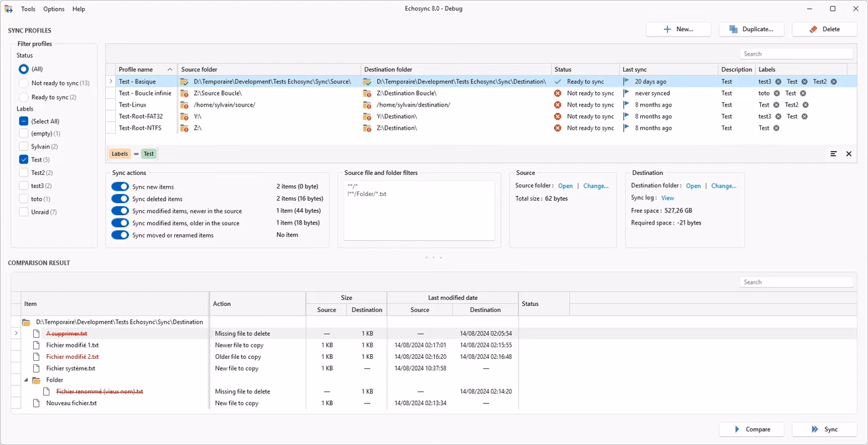Image resolution: width=868 pixels, height=445 pixels.
Task: Check the Test2 (2) label checkbox
Action: (24, 173)
